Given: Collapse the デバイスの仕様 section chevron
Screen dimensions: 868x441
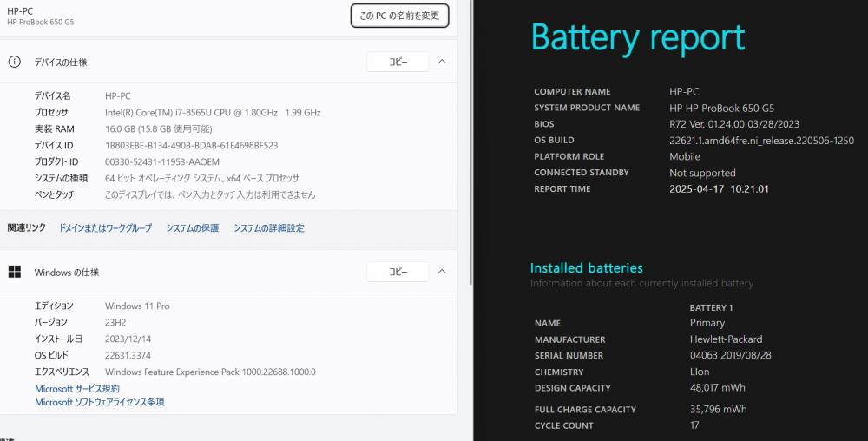Looking at the screenshot, I should tap(442, 62).
